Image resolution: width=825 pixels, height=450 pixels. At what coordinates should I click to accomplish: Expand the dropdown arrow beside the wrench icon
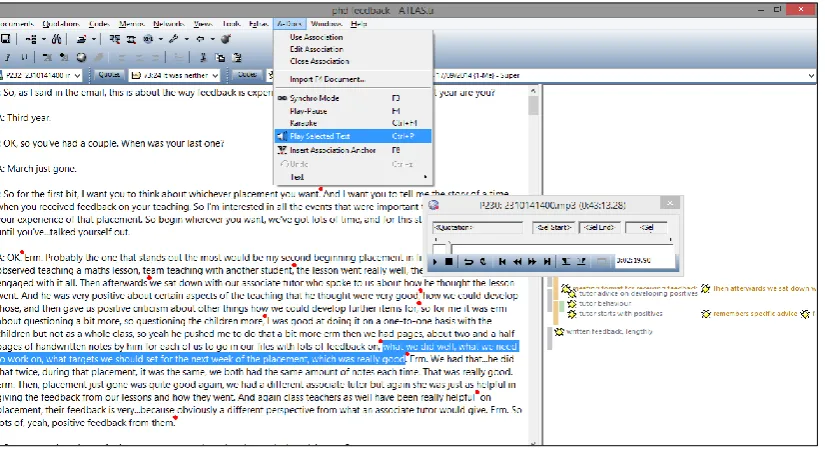(186, 39)
